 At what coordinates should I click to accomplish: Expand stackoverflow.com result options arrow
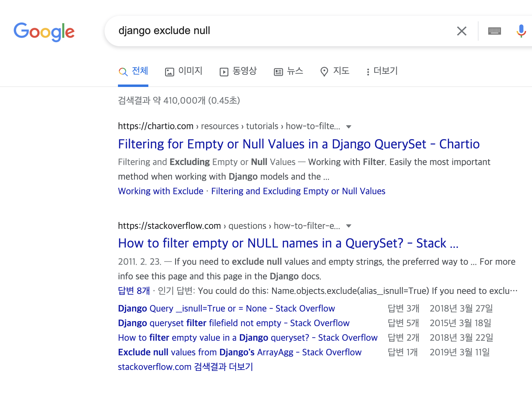click(349, 226)
